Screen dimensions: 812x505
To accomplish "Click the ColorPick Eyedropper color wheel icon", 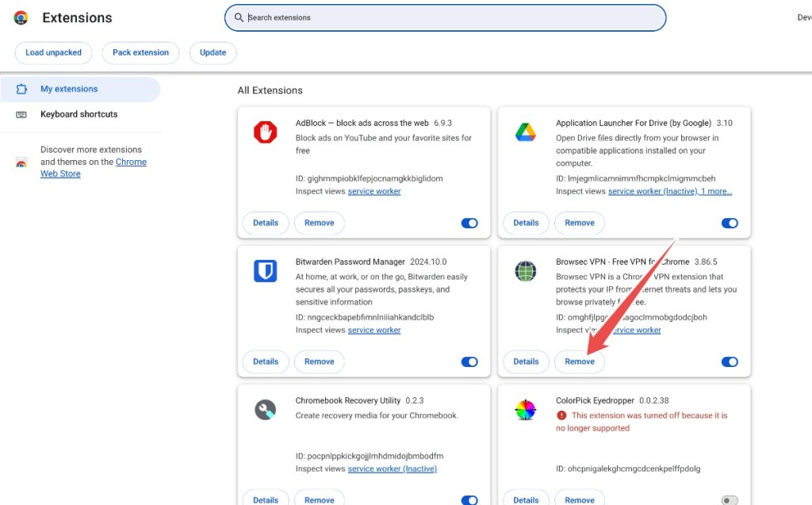I will (x=525, y=410).
